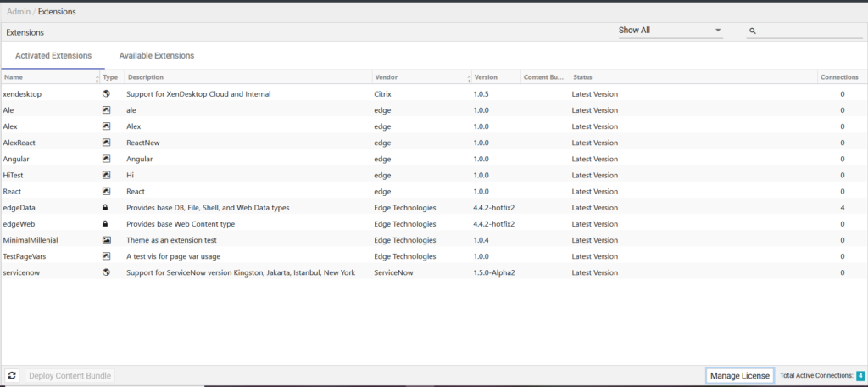
Task: Click the type icon in the React row
Action: click(106, 191)
